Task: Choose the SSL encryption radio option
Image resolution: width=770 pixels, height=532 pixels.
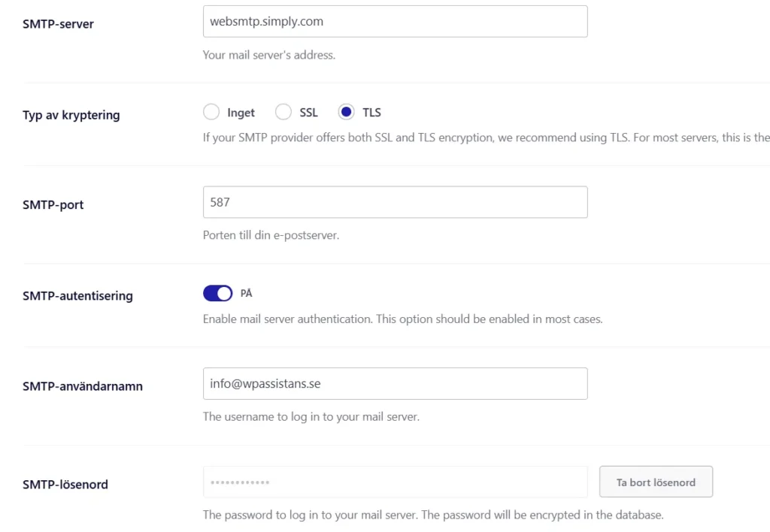Action: point(283,113)
